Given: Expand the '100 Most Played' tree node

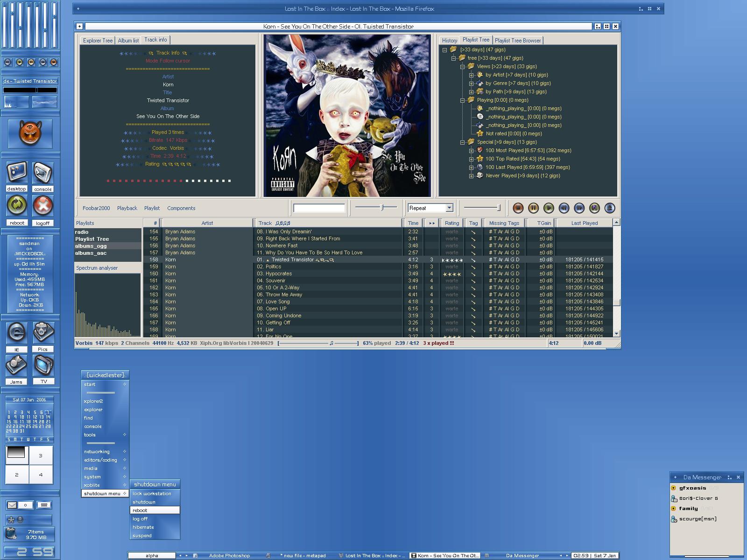Looking at the screenshot, I should 471,151.
